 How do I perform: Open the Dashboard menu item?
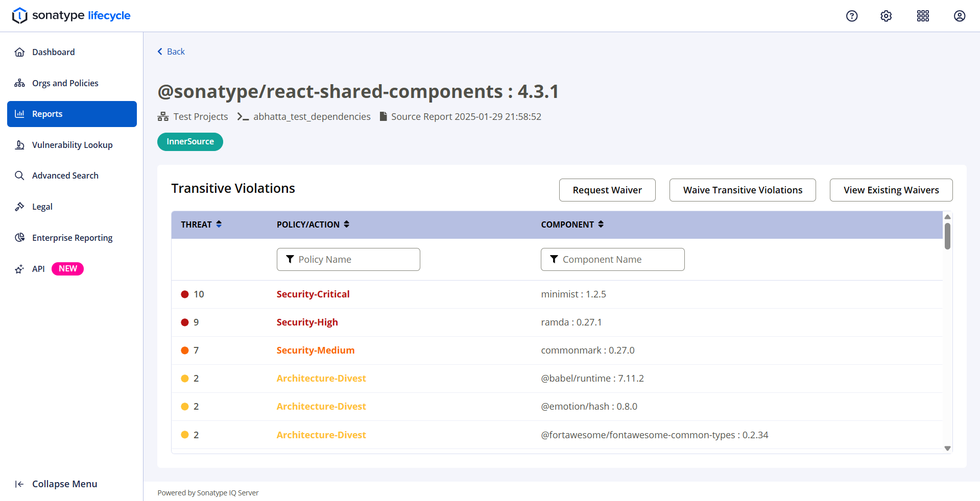(x=72, y=52)
